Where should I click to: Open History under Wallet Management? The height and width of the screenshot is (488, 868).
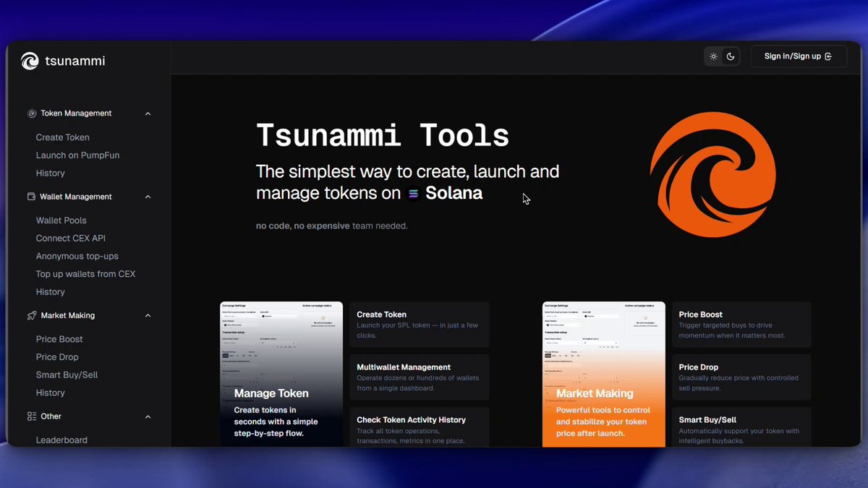(x=51, y=292)
